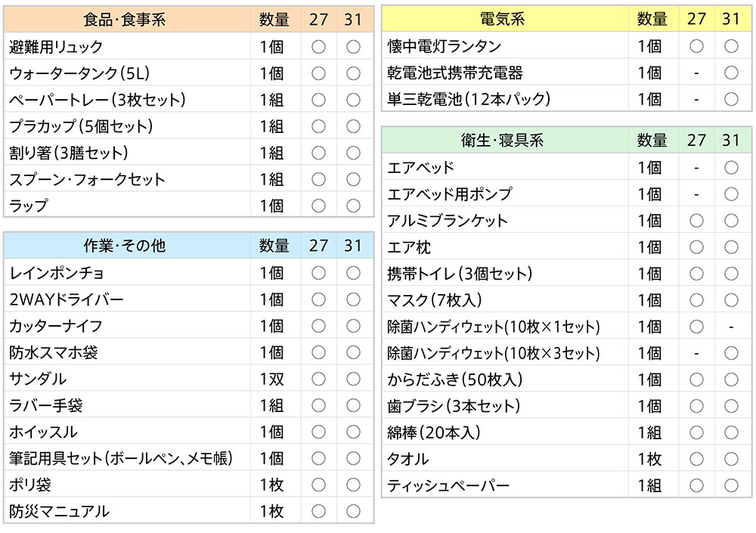
Task: Click the 31 column circle for 乾電池式携帯充電器
Action: tap(731, 73)
